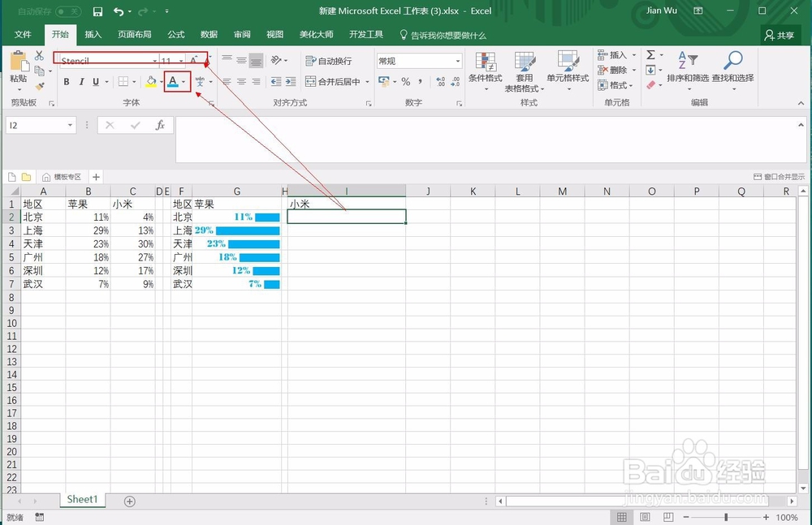Click the top-align text icon

[227, 61]
